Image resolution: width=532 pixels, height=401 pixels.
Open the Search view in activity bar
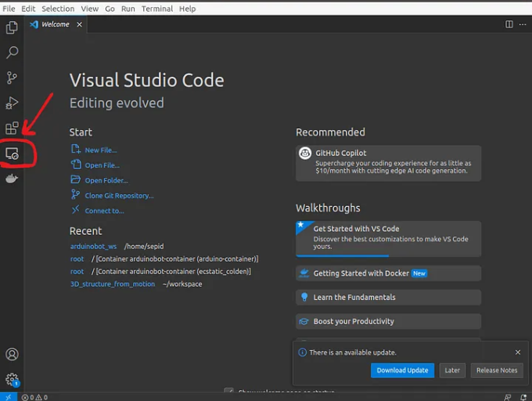(12, 52)
